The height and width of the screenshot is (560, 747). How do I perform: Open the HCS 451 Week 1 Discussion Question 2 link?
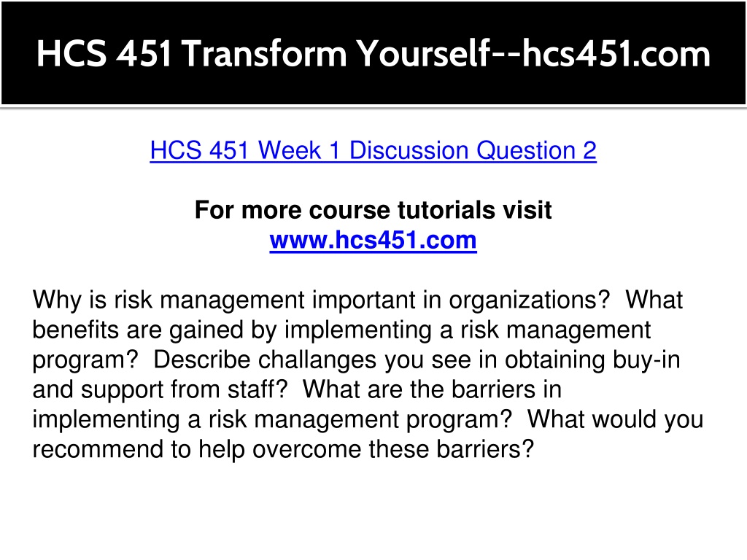pyautogui.click(x=373, y=150)
